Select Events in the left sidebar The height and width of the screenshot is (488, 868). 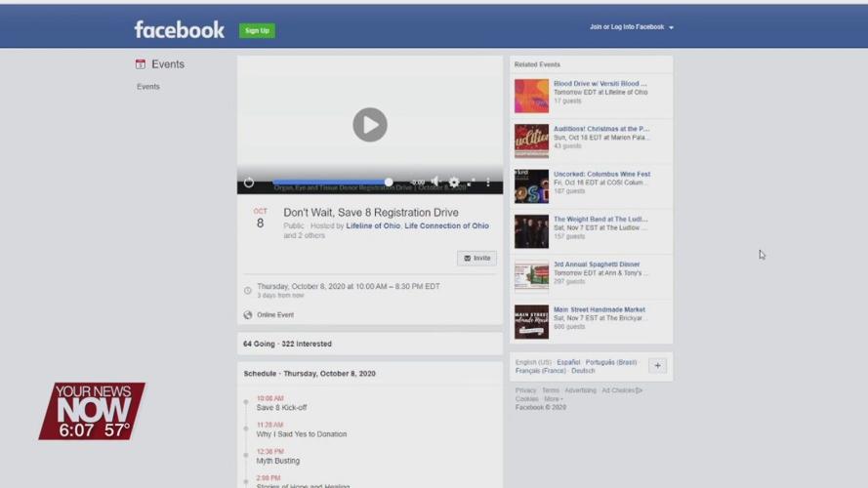[x=148, y=87]
